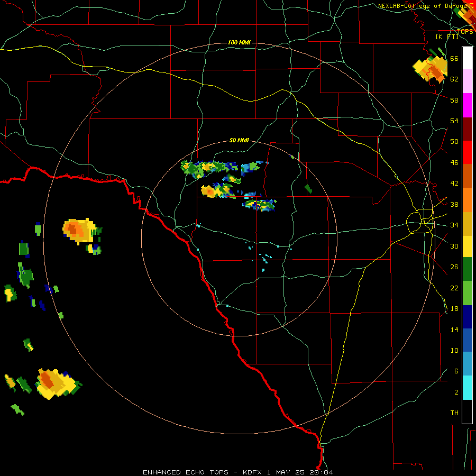Click the dark maroon legend swatch
Image resolution: width=476 pixels, height=476 pixels.
point(467,129)
